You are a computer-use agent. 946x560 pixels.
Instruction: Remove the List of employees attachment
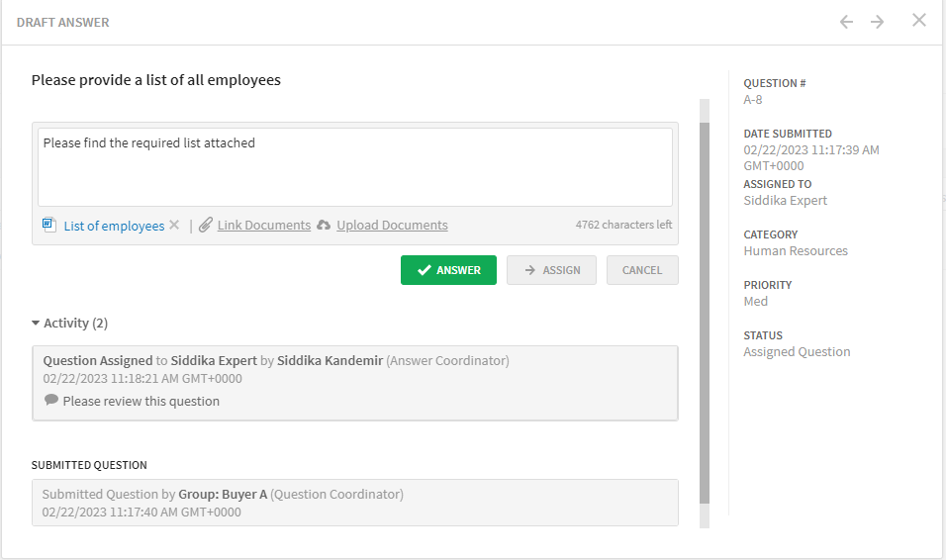click(x=174, y=226)
